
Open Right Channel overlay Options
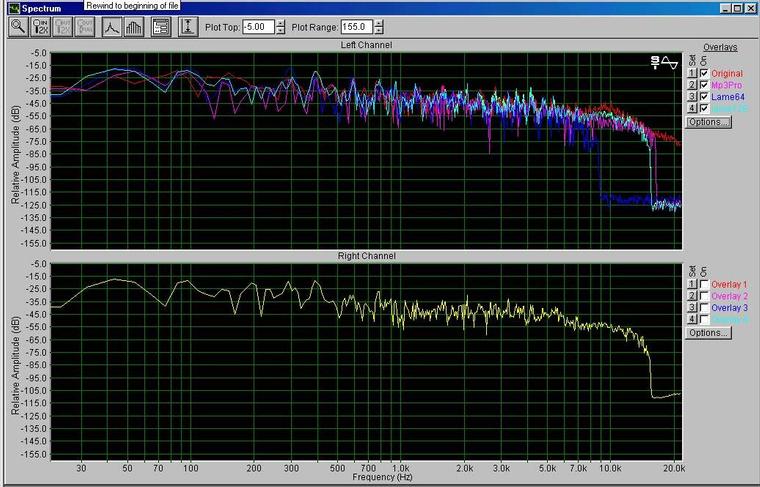point(708,332)
